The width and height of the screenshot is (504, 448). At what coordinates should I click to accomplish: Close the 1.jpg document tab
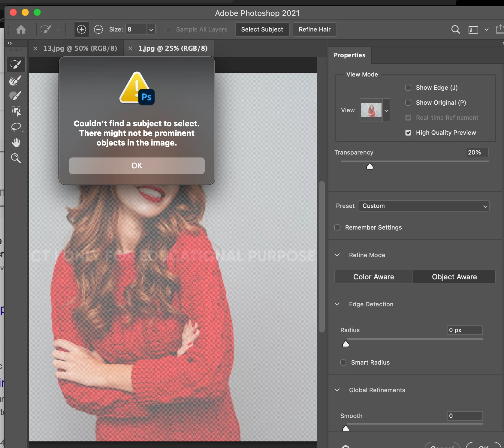point(130,48)
